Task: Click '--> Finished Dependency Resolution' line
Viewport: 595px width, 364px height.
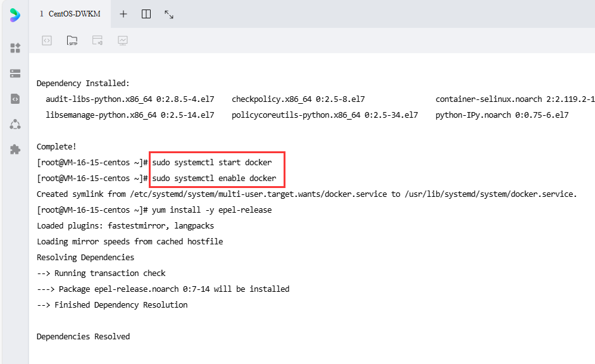Action: pos(112,304)
